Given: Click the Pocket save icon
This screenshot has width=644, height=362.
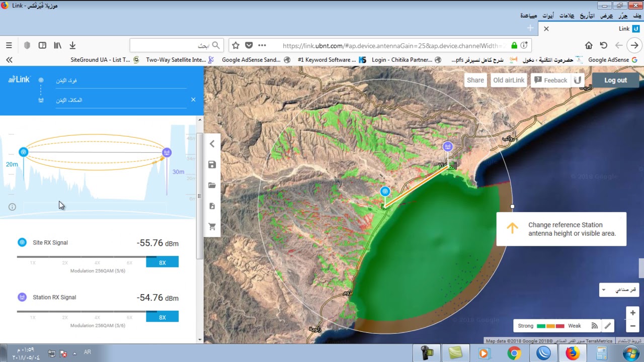Looking at the screenshot, I should pyautogui.click(x=249, y=45).
